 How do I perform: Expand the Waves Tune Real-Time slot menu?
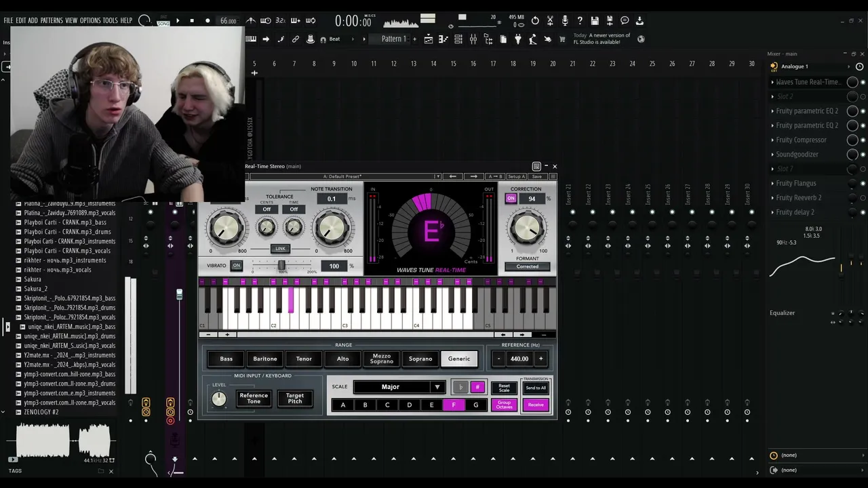772,82
